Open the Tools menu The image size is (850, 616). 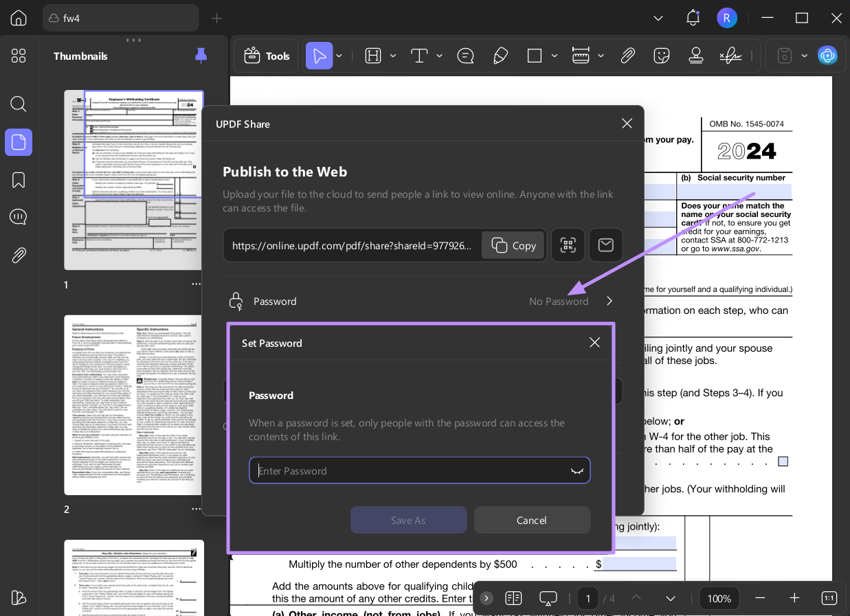tap(267, 56)
